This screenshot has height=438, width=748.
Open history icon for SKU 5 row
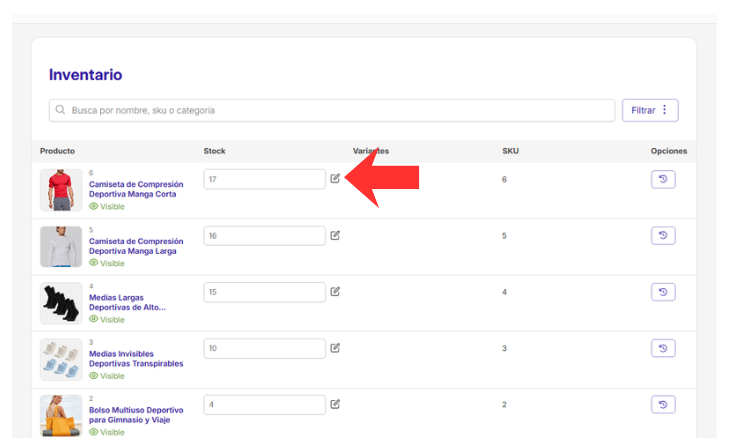click(664, 235)
